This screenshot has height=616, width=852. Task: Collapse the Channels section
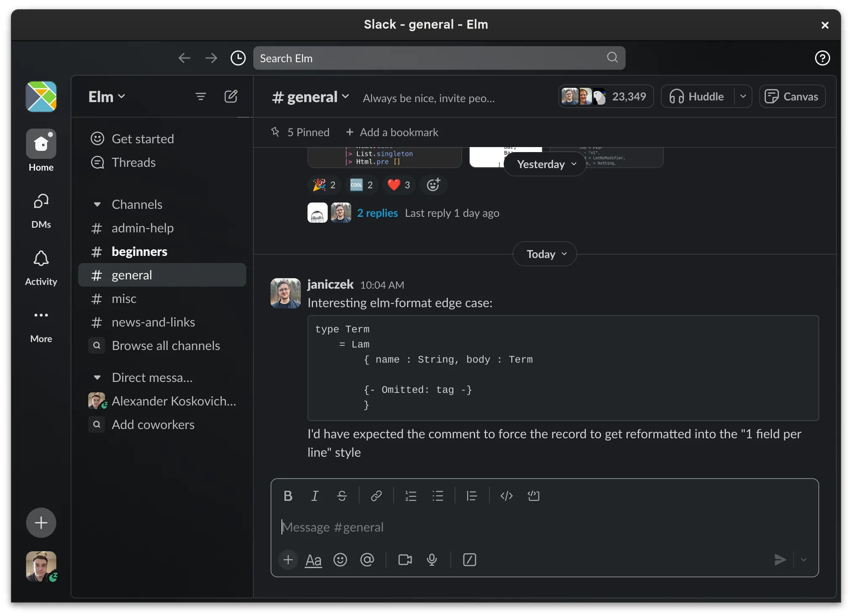coord(97,205)
